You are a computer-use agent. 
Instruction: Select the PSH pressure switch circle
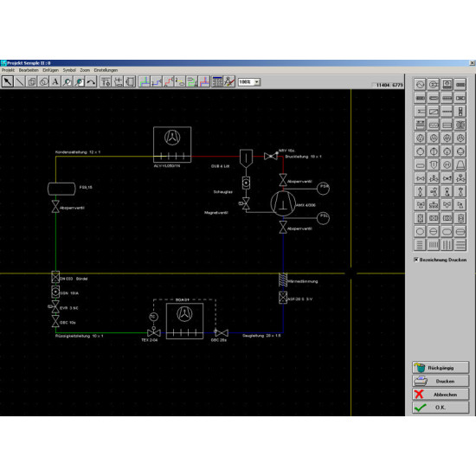(324, 189)
